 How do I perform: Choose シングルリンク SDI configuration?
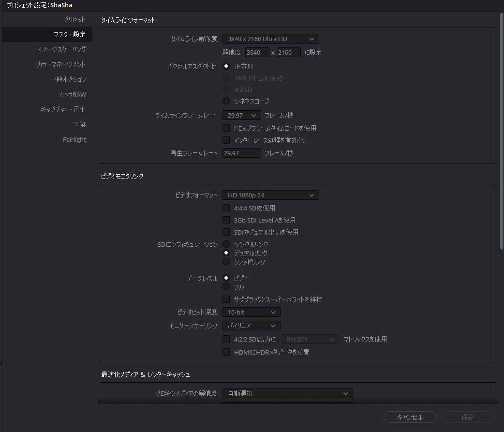[226, 244]
